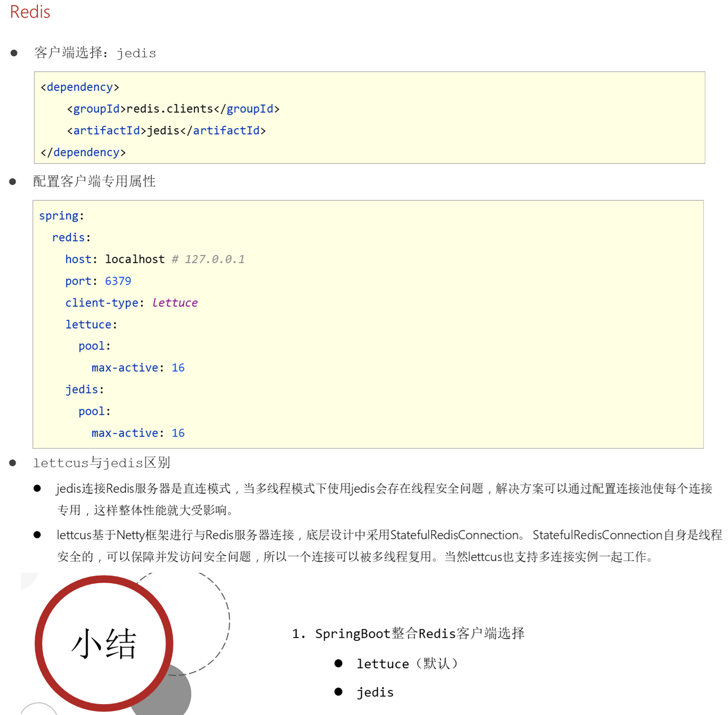Click the line "专用，这样整体性能就大受影响。"

(145, 511)
